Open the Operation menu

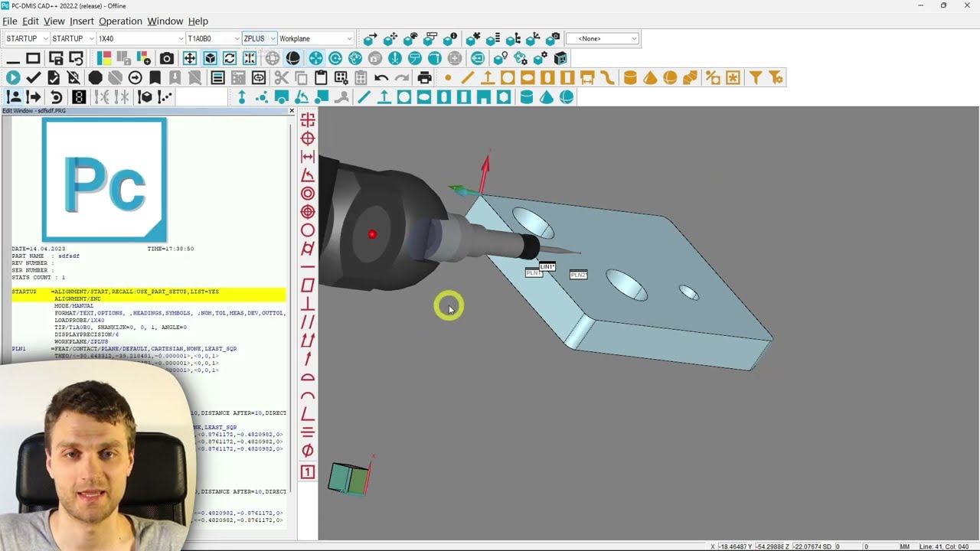[x=120, y=21]
